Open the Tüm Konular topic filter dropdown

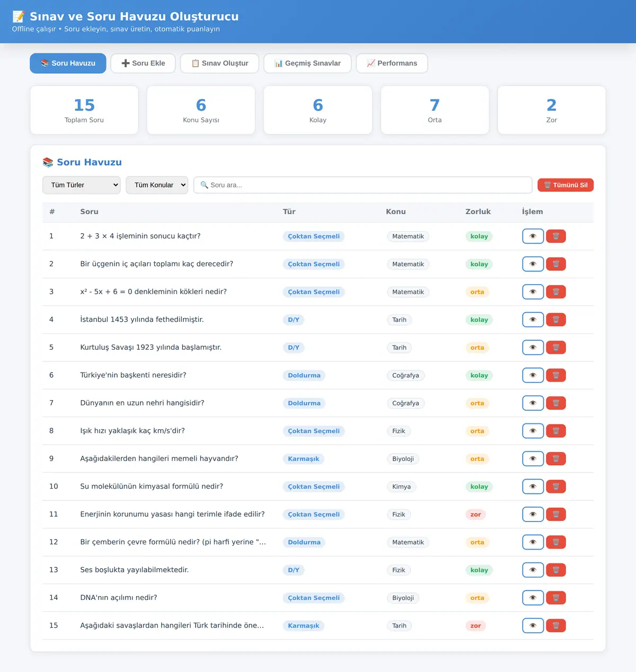pyautogui.click(x=157, y=185)
